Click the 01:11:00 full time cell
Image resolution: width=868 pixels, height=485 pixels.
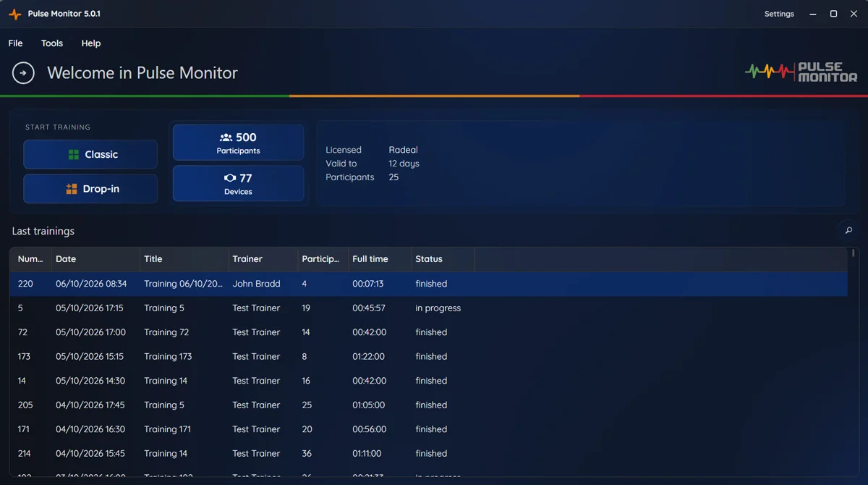click(367, 453)
